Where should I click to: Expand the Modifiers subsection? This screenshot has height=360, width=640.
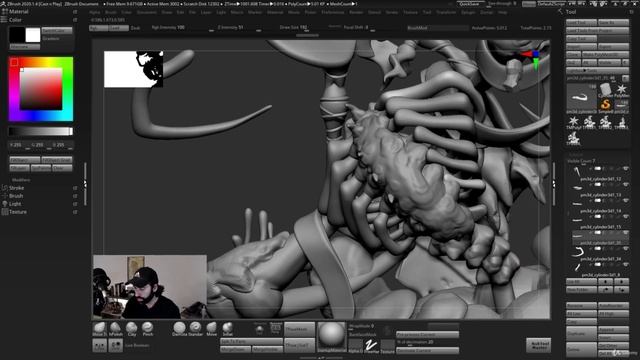click(x=21, y=180)
